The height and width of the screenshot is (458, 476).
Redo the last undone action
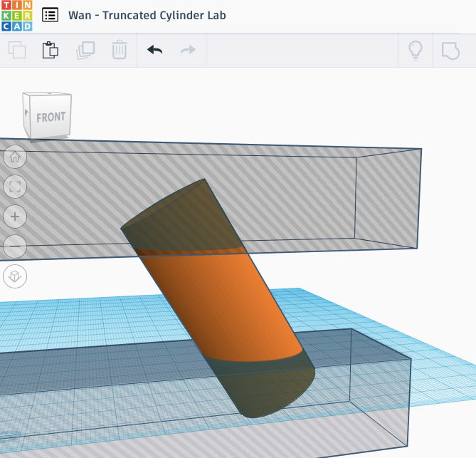[x=189, y=50]
